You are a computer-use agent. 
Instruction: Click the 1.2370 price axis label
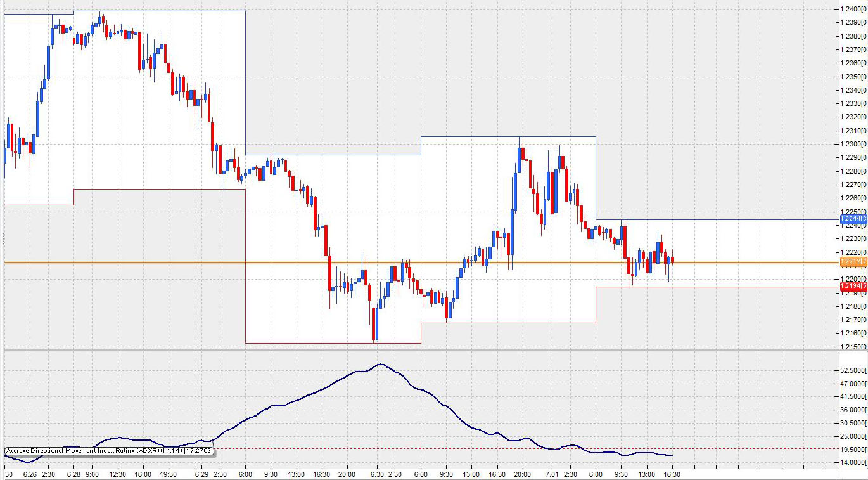click(x=854, y=49)
